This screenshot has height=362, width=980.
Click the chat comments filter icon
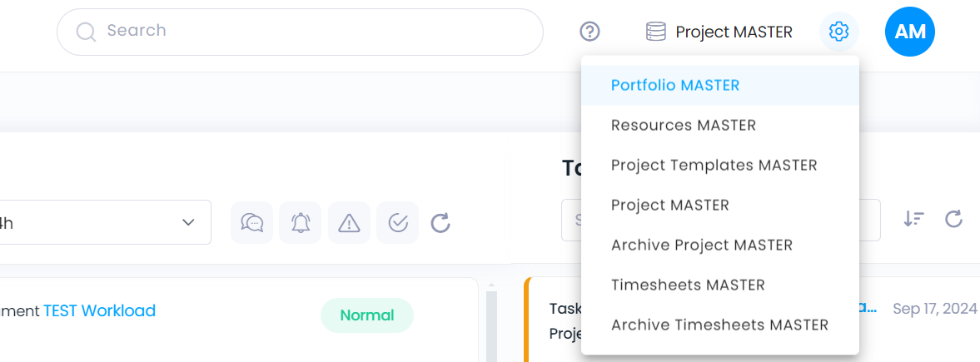pyautogui.click(x=252, y=222)
